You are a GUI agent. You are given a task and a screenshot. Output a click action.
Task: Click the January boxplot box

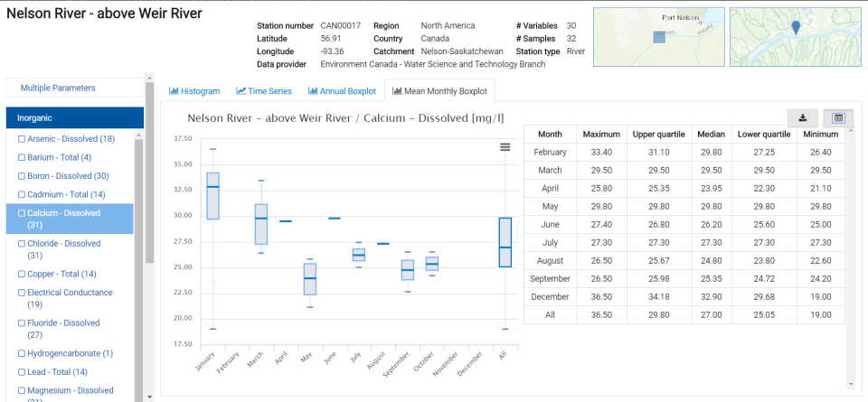[213, 196]
